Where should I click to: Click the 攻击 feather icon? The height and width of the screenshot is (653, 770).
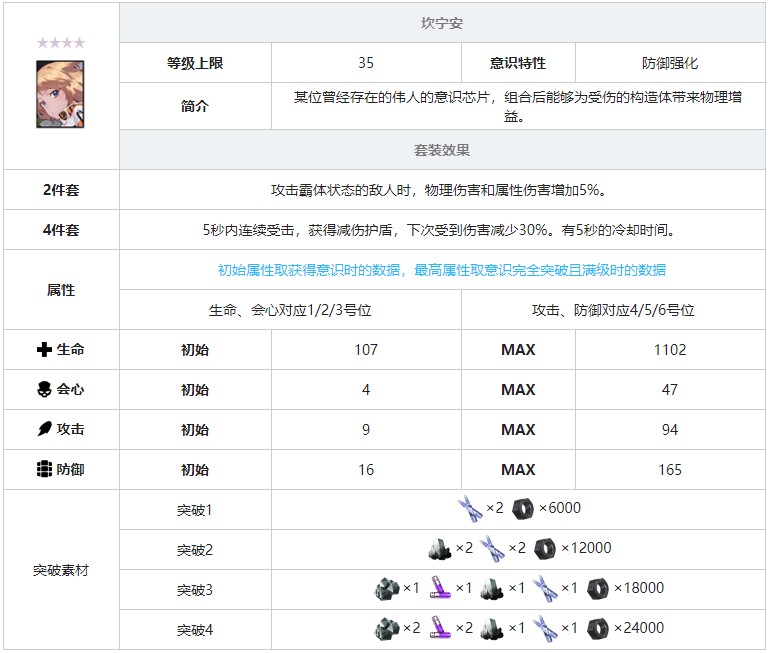point(44,429)
